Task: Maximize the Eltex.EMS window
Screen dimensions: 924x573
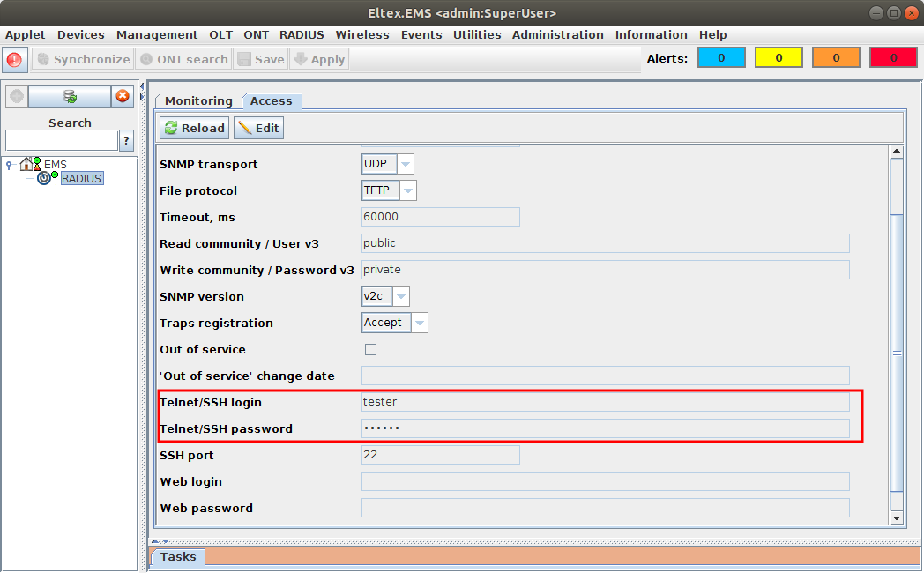Action: (x=894, y=13)
